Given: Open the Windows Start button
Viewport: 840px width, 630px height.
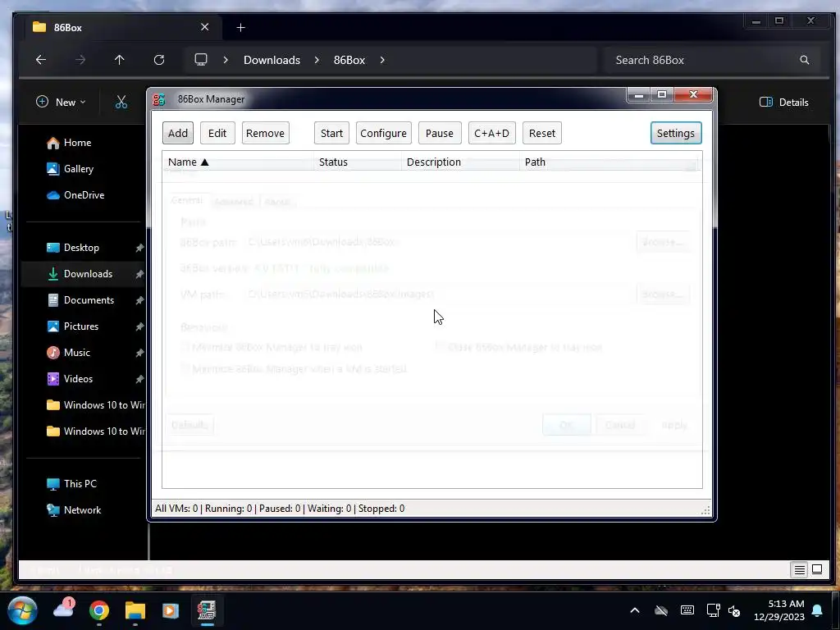Looking at the screenshot, I should pos(22,610).
